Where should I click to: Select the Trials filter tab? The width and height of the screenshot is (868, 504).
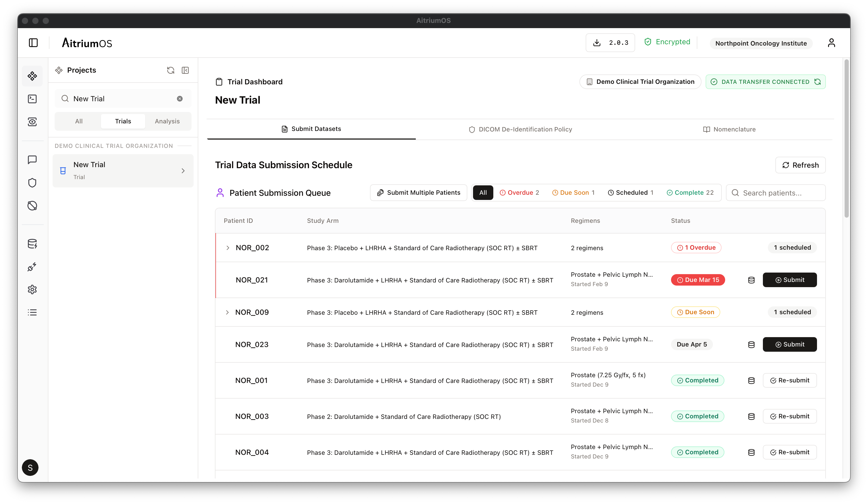123,121
